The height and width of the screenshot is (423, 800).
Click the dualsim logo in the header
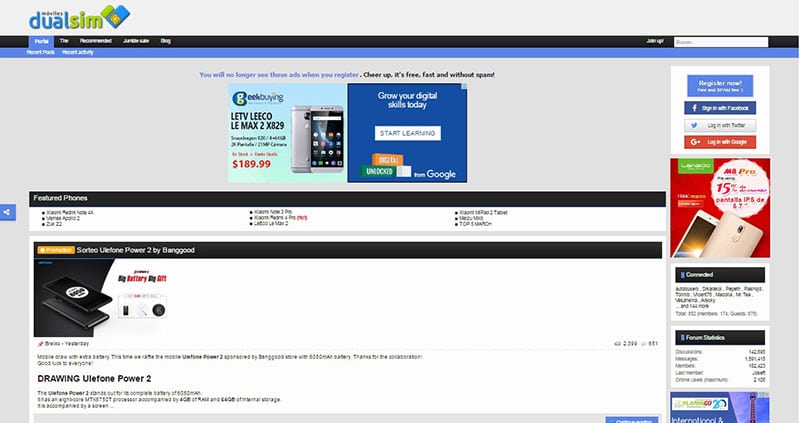[79, 18]
